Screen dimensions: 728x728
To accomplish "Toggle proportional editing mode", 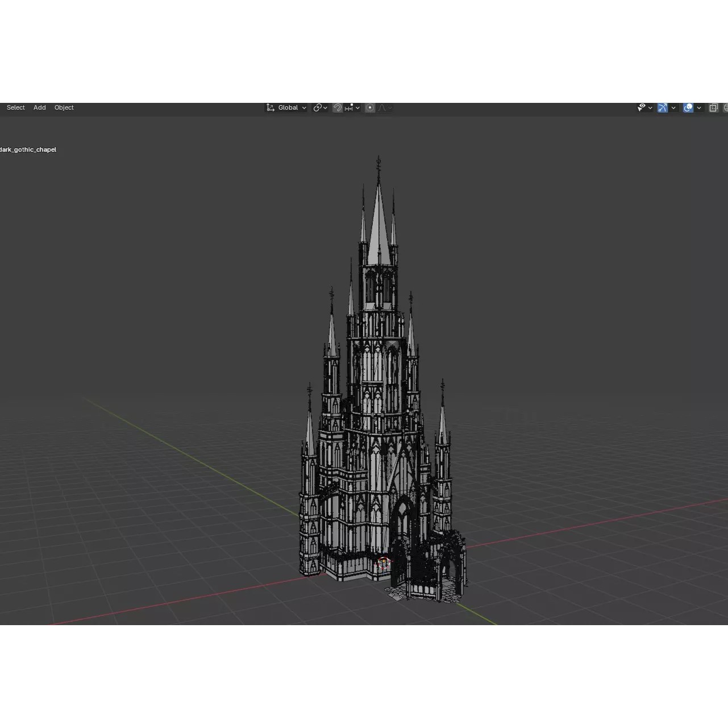I will [369, 107].
